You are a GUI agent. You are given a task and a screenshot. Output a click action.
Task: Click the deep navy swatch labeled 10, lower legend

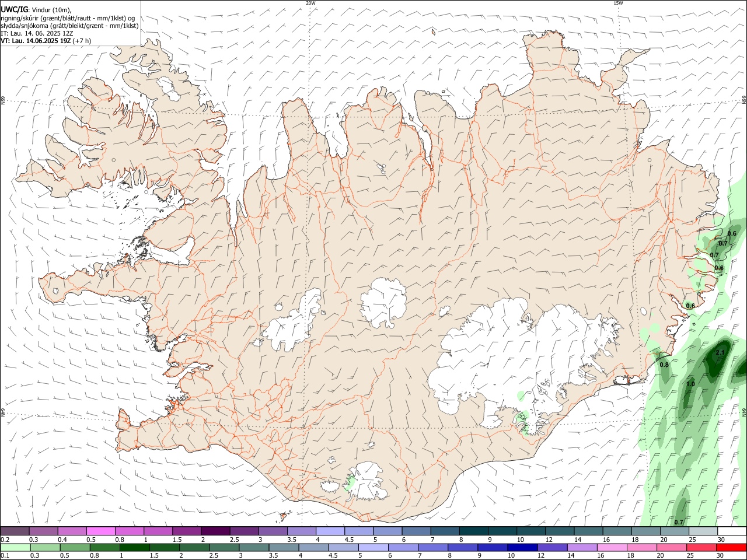pyautogui.click(x=522, y=548)
